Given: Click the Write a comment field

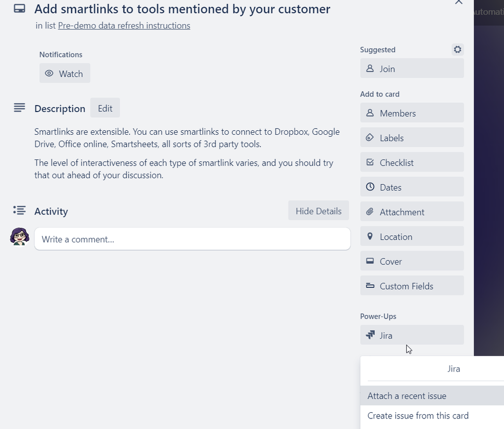Looking at the screenshot, I should tap(192, 239).
